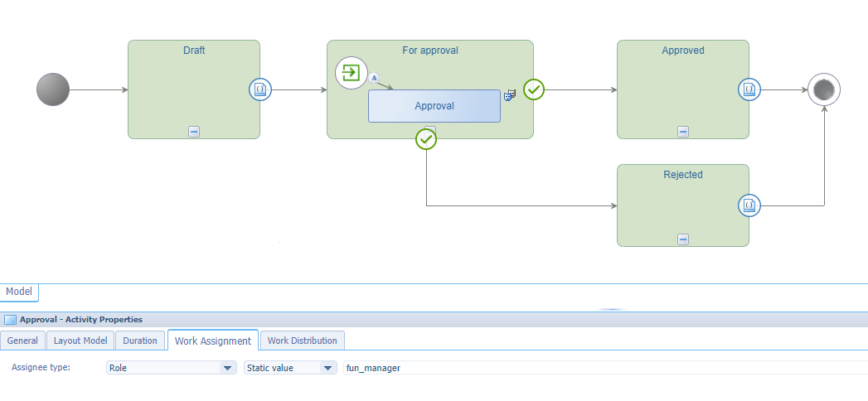Click the entry arrow icon in For approval
Viewport: 868px width, 401px height.
(351, 73)
